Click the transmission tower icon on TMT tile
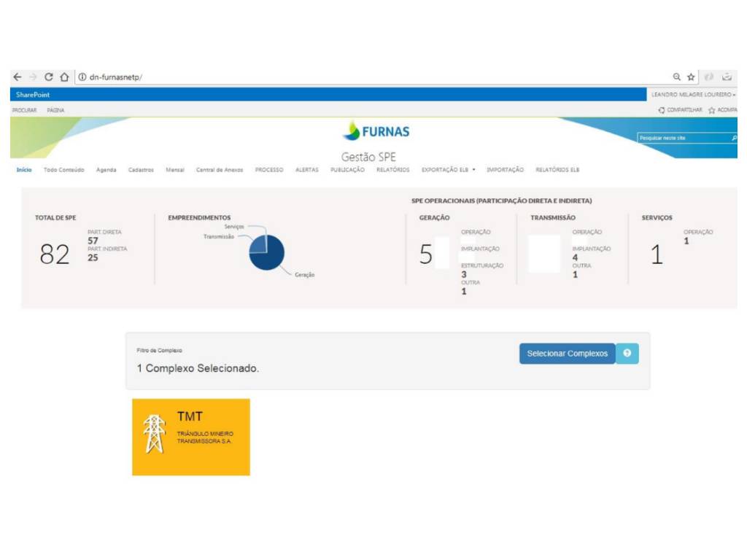Image resolution: width=747 pixels, height=560 pixels. tap(155, 434)
